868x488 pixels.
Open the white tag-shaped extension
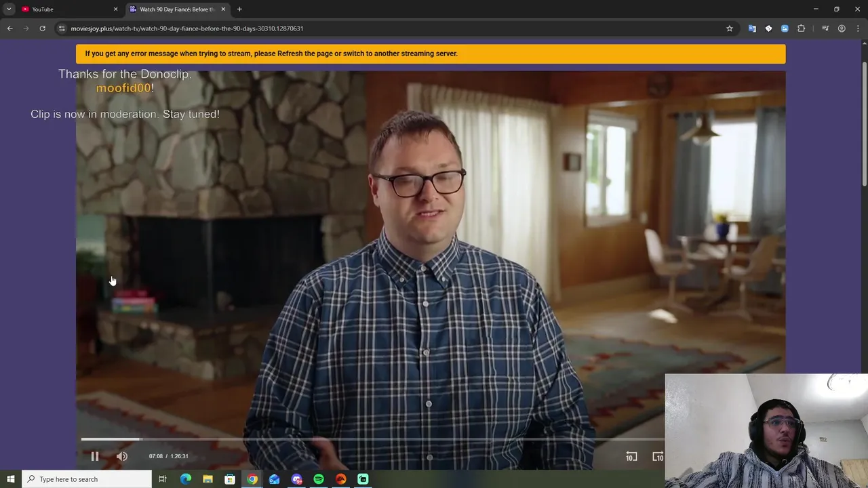[x=768, y=28]
